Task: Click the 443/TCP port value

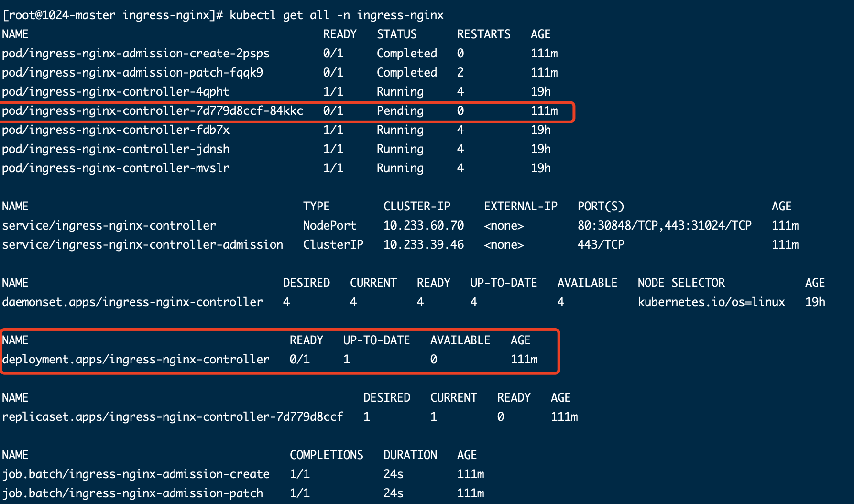Action: 601,245
